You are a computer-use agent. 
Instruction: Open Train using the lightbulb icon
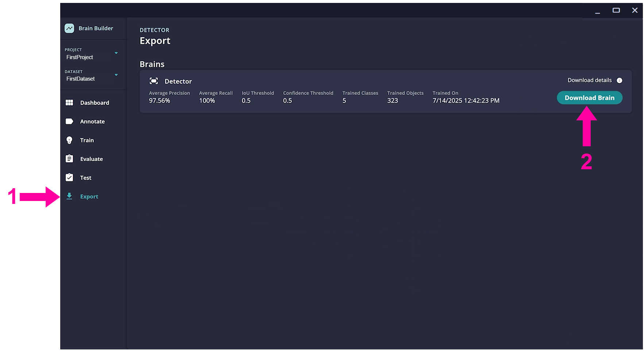69,140
